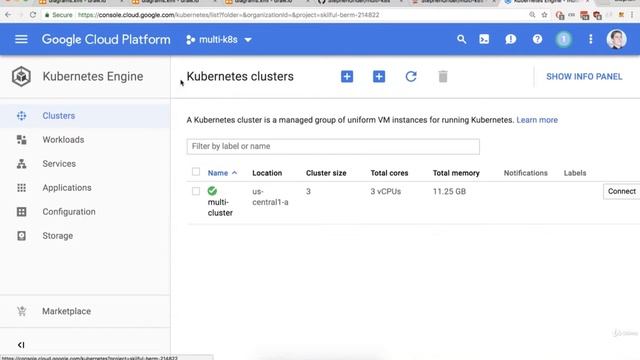
Task: Click the Clusters sidebar icon
Action: pos(22,116)
